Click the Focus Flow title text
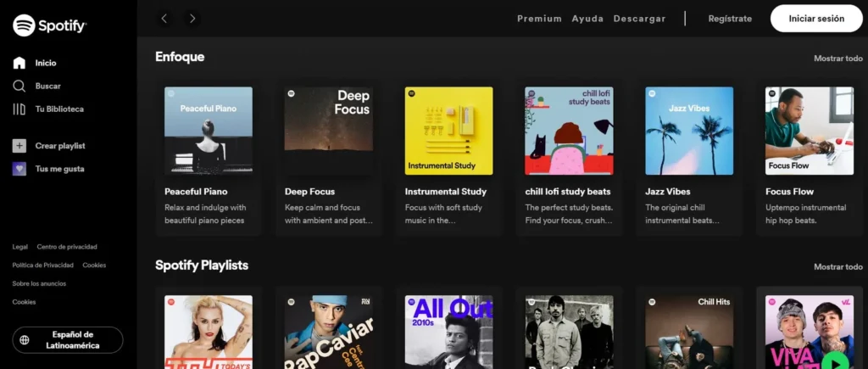The height and width of the screenshot is (369, 868). (790, 192)
